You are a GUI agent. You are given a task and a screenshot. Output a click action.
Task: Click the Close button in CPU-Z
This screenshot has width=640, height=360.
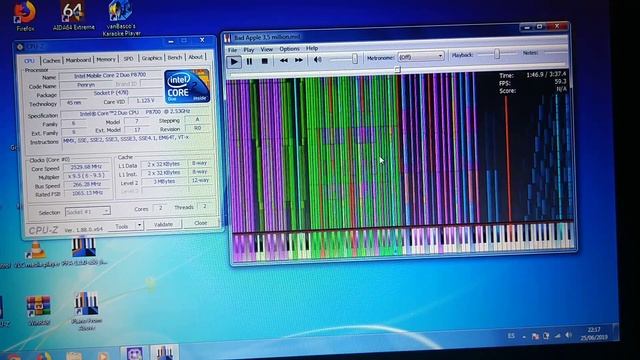tap(200, 223)
